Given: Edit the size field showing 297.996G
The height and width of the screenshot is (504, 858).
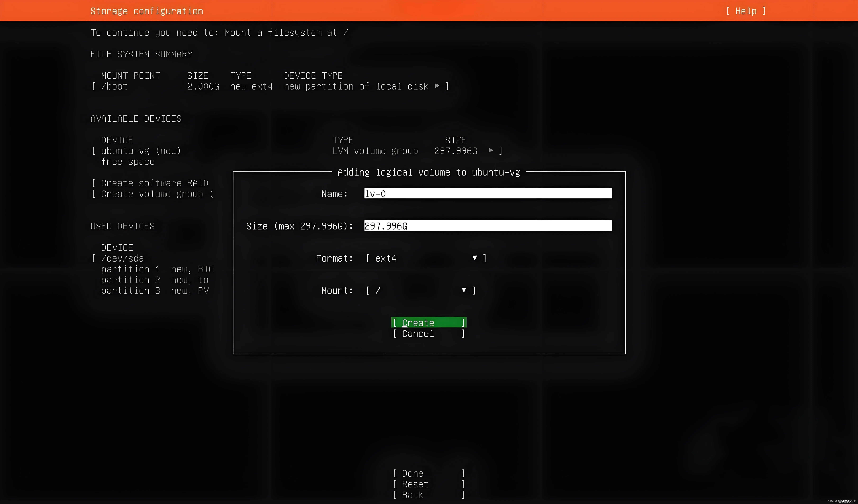Looking at the screenshot, I should [488, 226].
